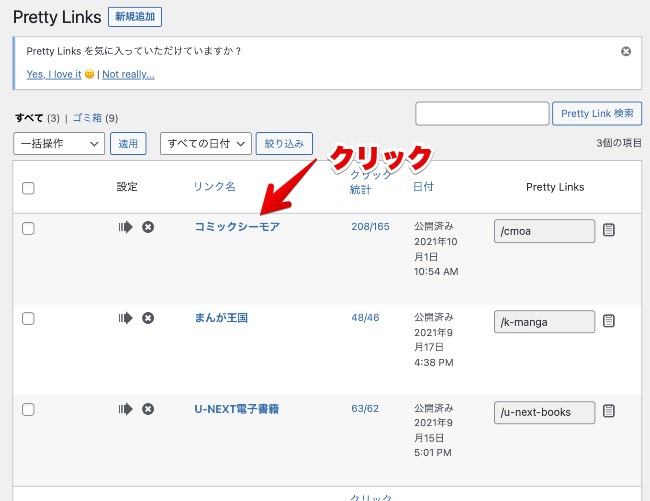Click redirect arrow icon for U-NEXT電子書籍 row
650x501 pixels.
point(125,409)
